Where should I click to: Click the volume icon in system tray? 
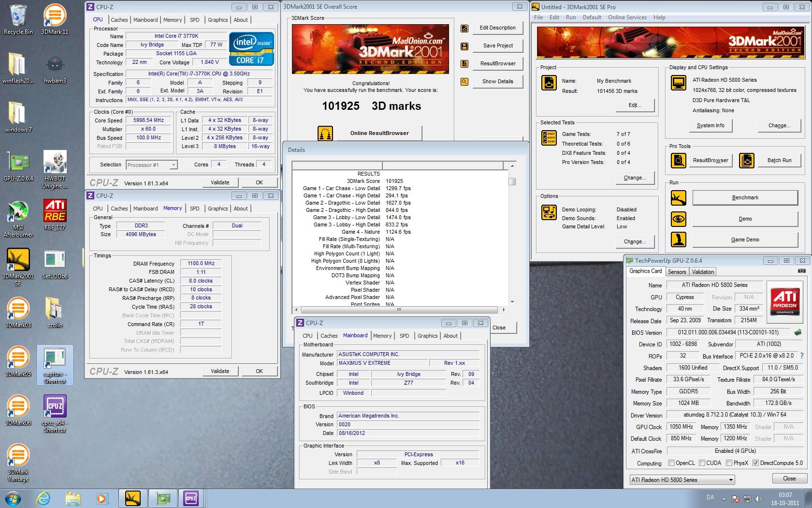758,498
